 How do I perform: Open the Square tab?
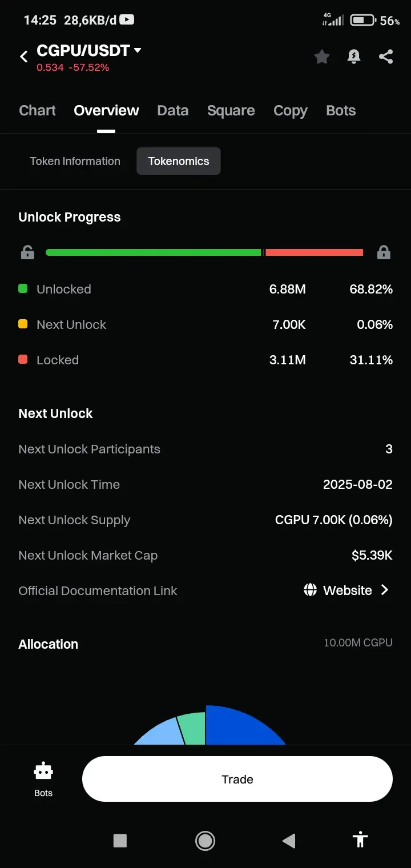[231, 111]
